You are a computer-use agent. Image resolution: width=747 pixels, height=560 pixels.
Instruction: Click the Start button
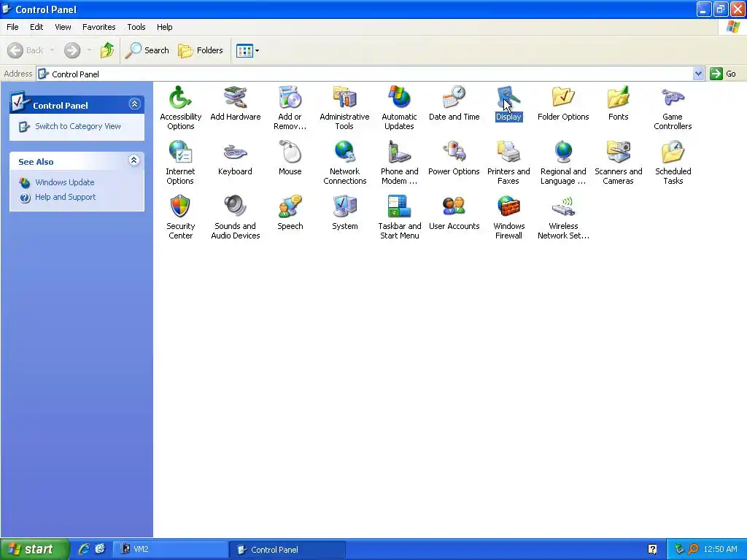pos(34,549)
